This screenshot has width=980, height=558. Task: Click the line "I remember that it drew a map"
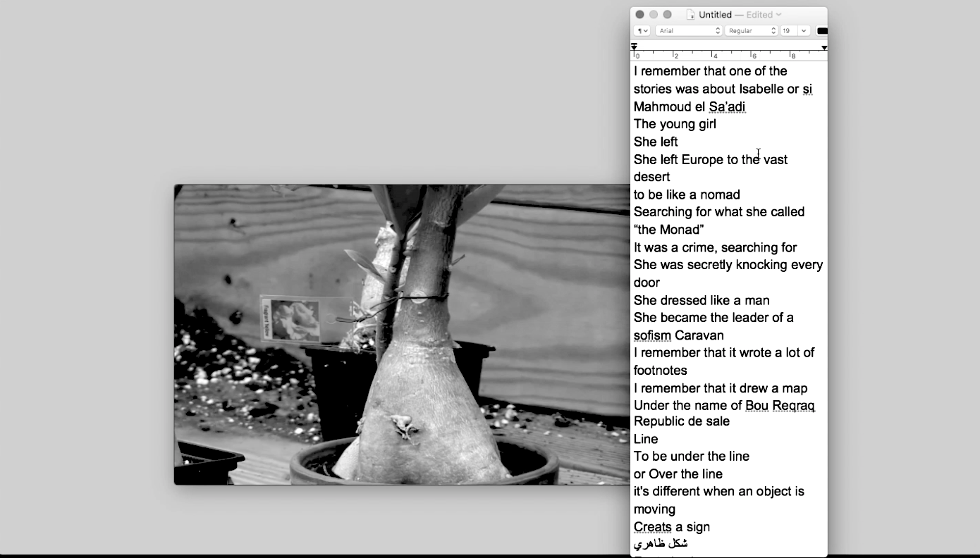click(721, 388)
